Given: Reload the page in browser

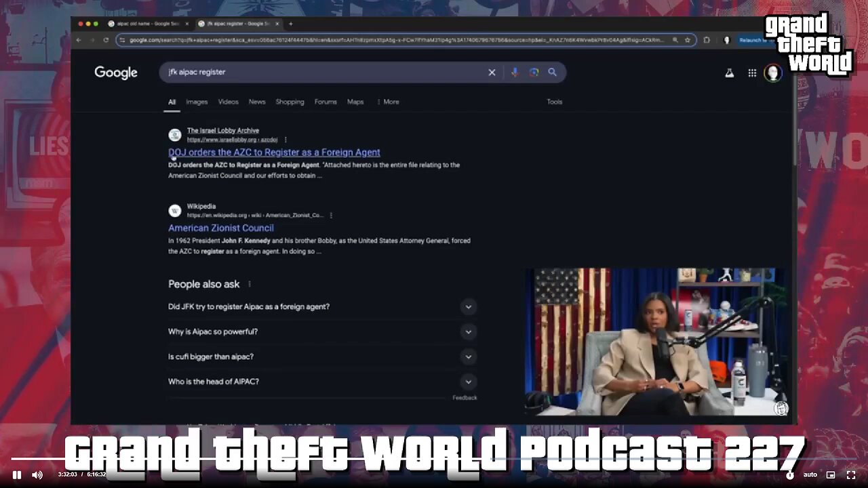Looking at the screenshot, I should (106, 40).
